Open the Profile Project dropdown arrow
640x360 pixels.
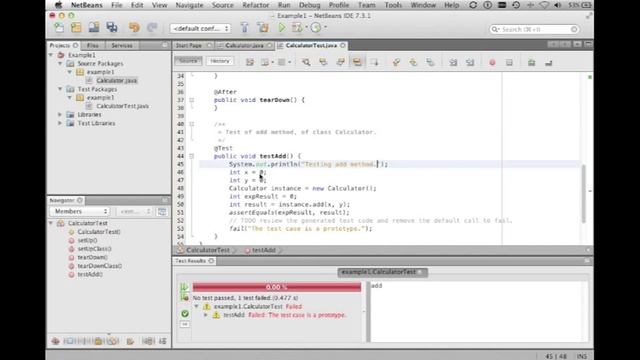coord(325,28)
